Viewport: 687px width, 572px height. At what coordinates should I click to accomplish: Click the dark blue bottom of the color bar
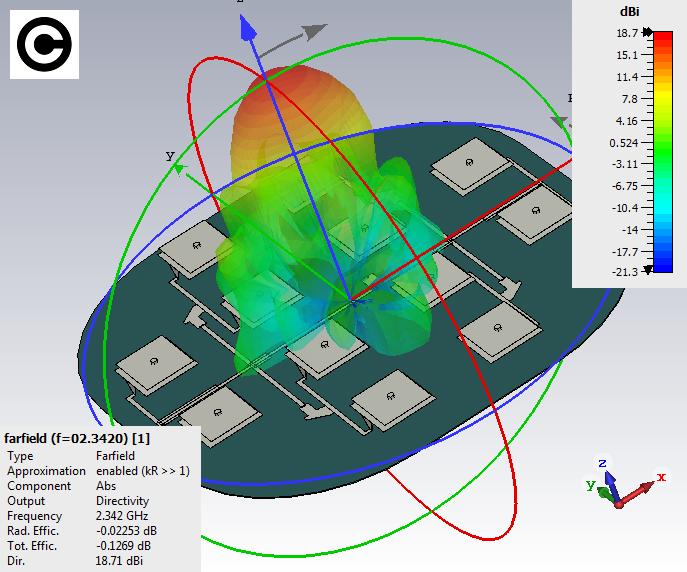pos(661,266)
